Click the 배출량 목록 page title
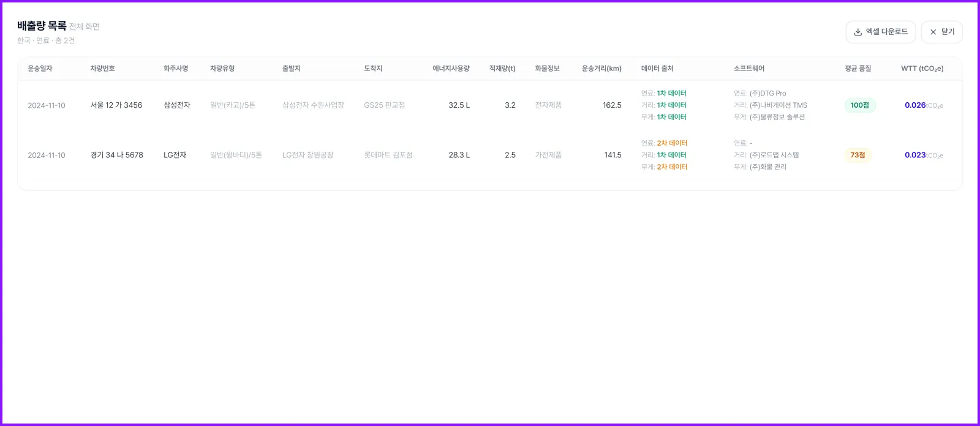980x426 pixels. tap(42, 26)
